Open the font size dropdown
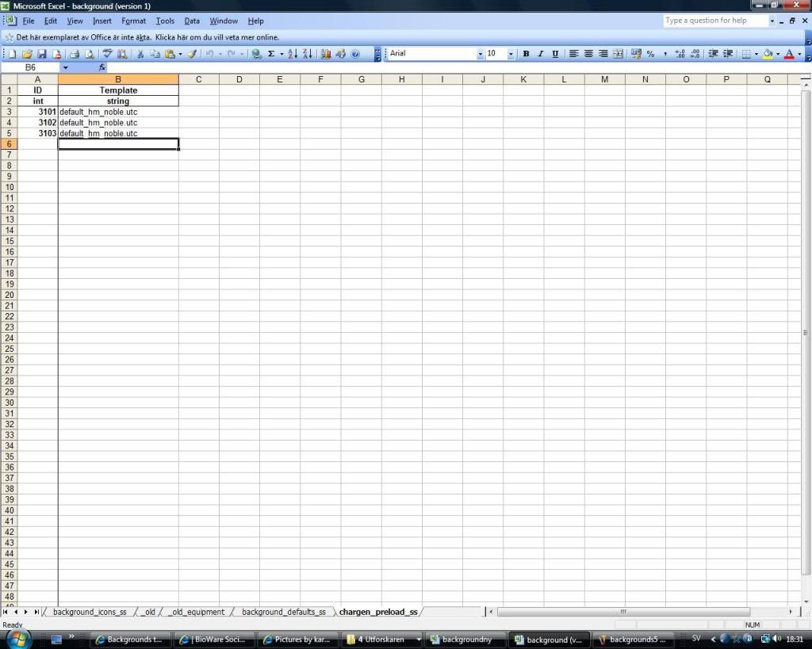812x649 pixels. click(511, 54)
